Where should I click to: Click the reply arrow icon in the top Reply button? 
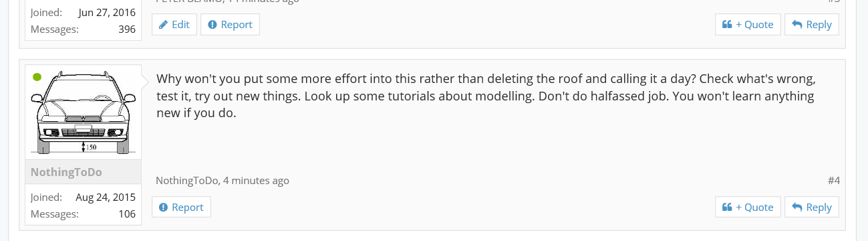pyautogui.click(x=797, y=25)
